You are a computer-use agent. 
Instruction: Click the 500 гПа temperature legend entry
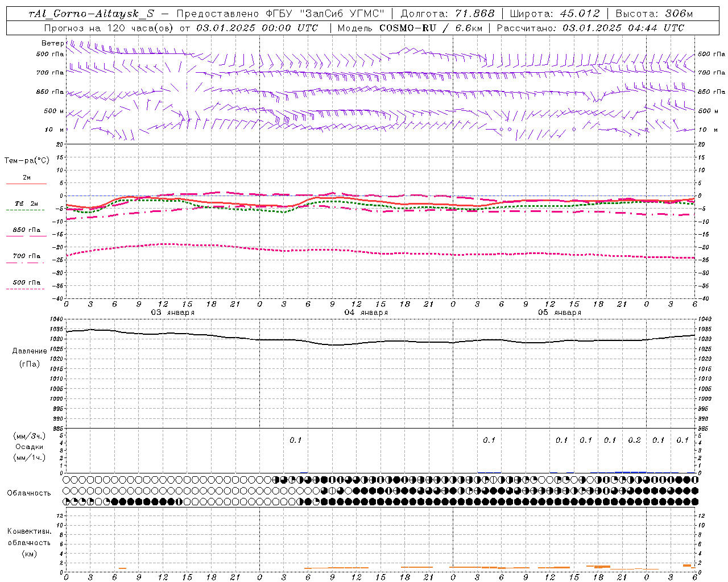click(x=26, y=282)
